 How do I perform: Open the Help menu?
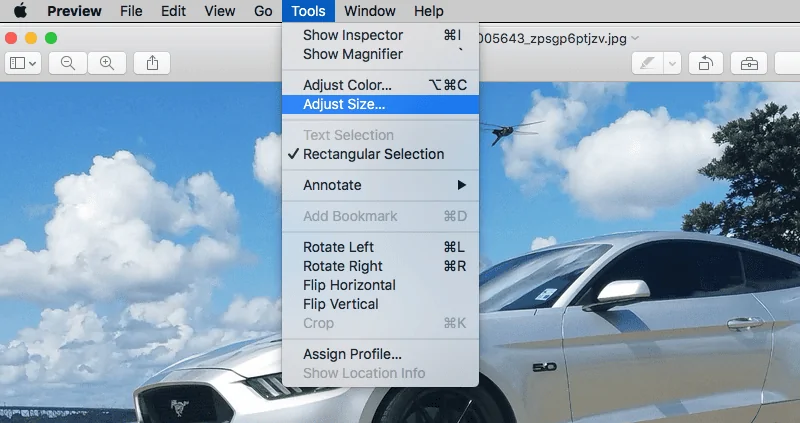pos(429,11)
